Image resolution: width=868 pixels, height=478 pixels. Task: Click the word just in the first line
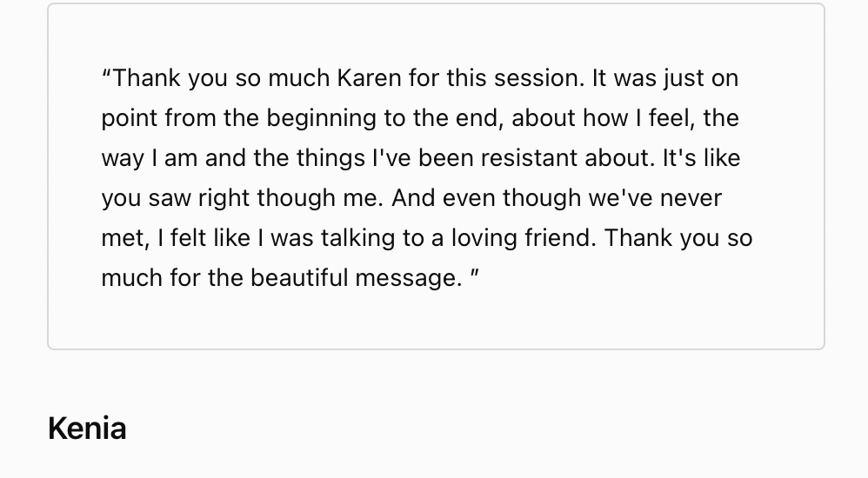[684, 78]
